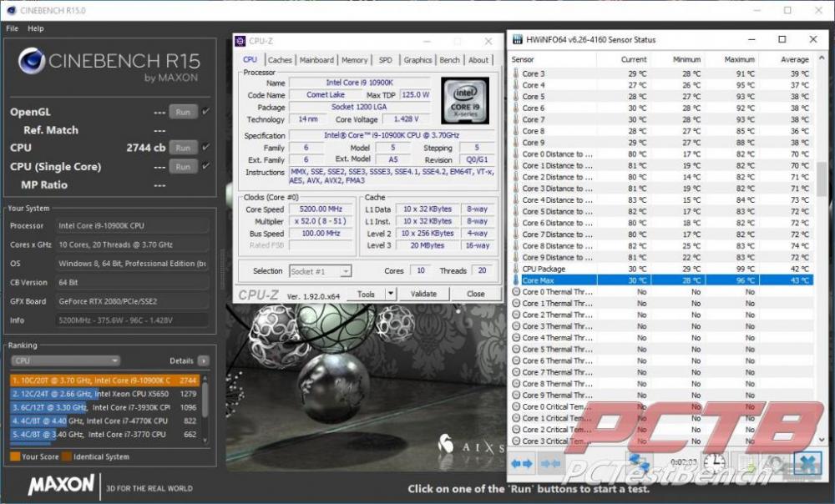Screen dimensions: 835x504
Task: Click CPU-Z title bar app icon
Action: (240, 41)
